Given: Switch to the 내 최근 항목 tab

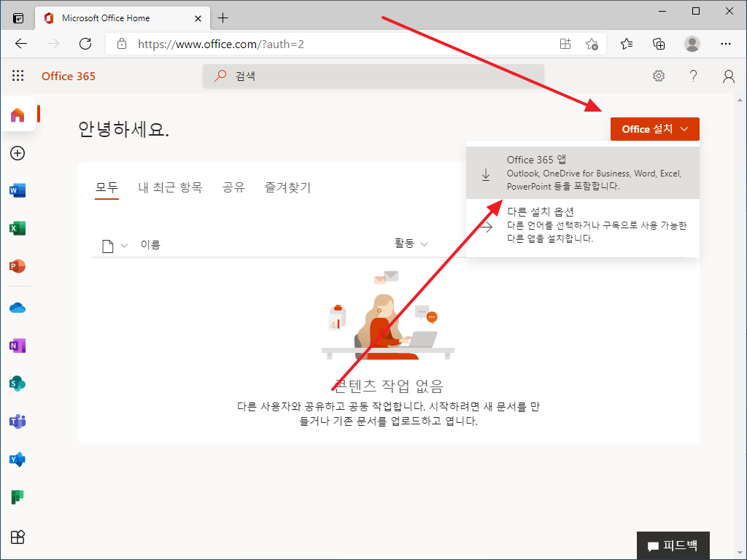Looking at the screenshot, I should (170, 187).
